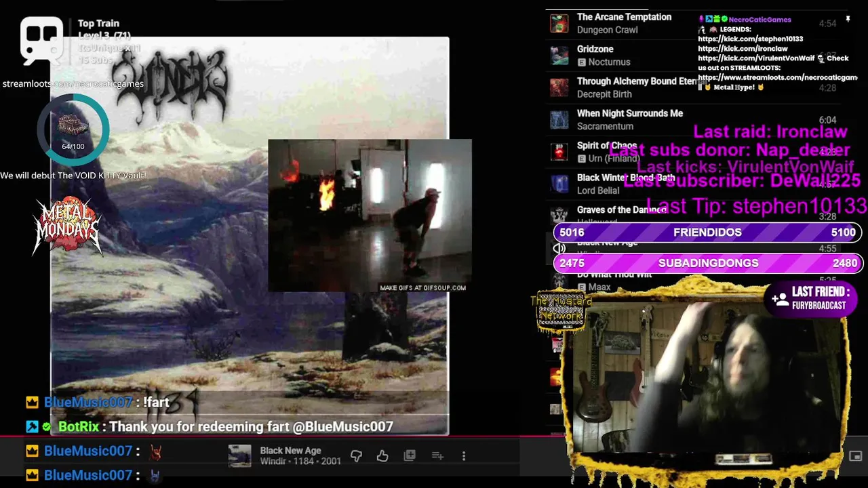The height and width of the screenshot is (488, 868).
Task: Click the pin icon on pinned chat message
Action: [x=848, y=20]
